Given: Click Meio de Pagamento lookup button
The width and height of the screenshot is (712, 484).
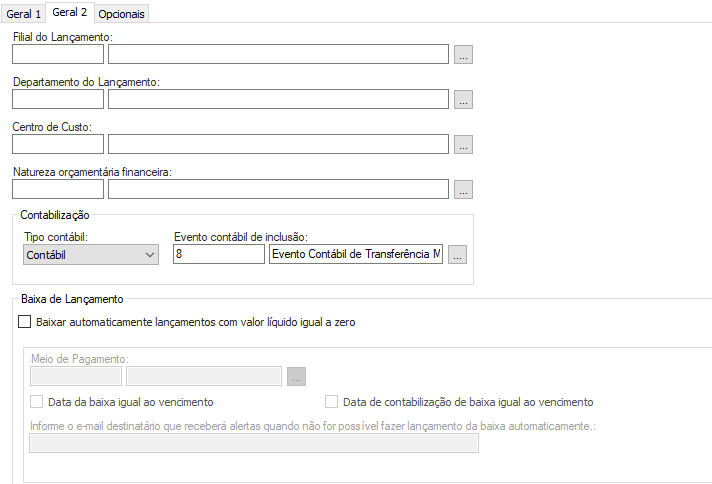Looking at the screenshot, I should pyautogui.click(x=296, y=376).
